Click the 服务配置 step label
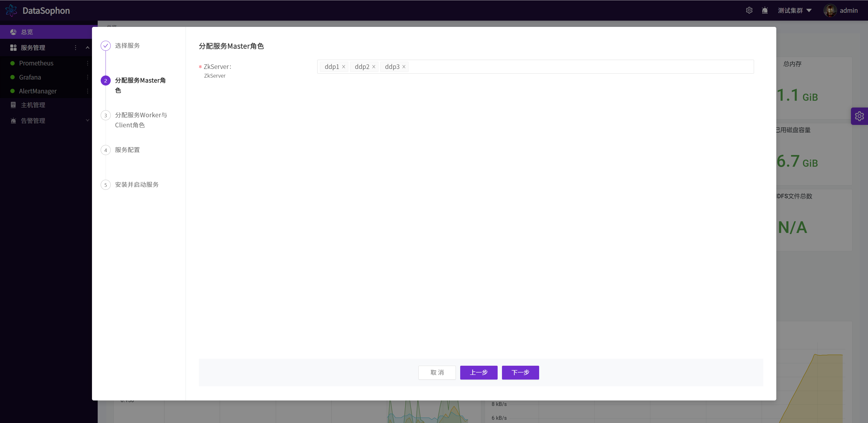The image size is (868, 423). coord(127,150)
